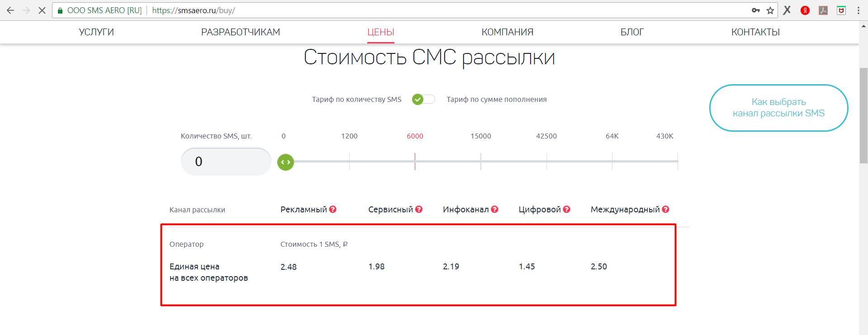This screenshot has height=335, width=868.
Task: Open УСЛУГИ menu item
Action: click(96, 32)
